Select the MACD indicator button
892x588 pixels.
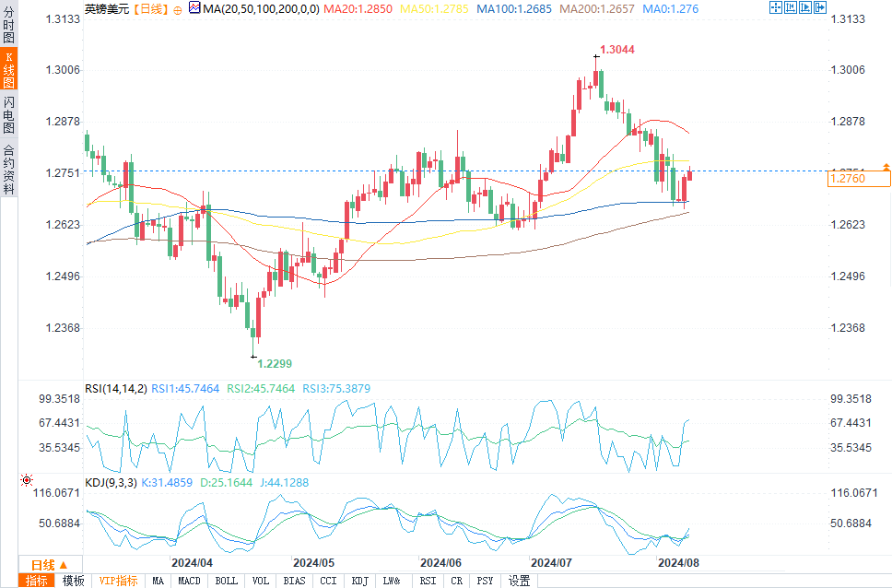coord(189,581)
